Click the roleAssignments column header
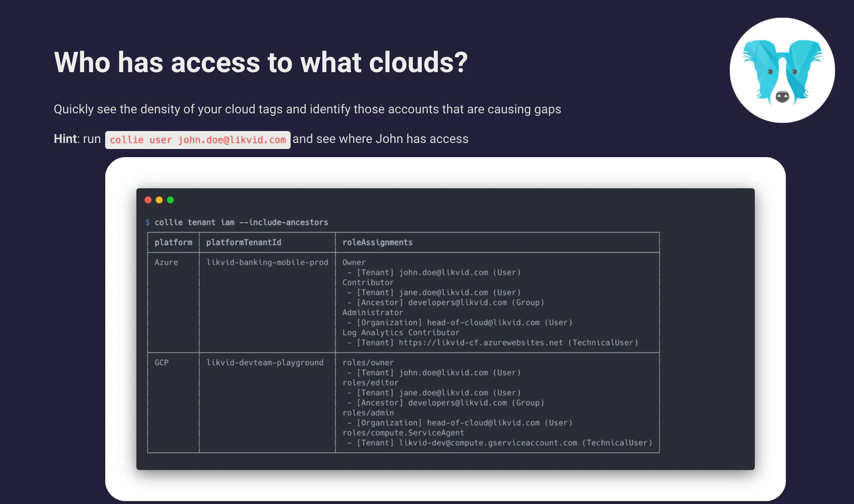The height and width of the screenshot is (504, 854). click(x=378, y=243)
